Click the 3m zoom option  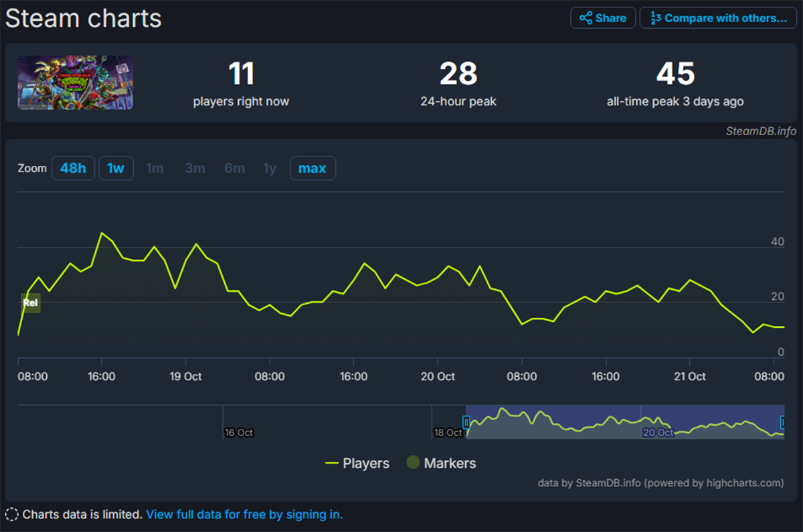click(x=195, y=168)
